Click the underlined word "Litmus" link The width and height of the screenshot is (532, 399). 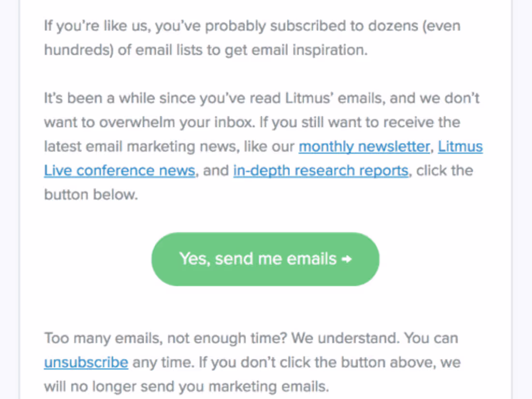tap(460, 146)
